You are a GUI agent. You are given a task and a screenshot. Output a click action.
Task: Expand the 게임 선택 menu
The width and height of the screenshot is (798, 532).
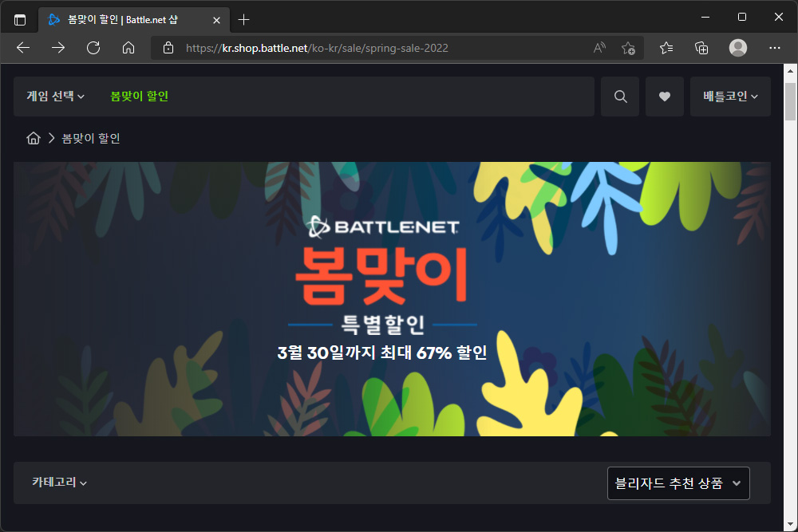56,97
